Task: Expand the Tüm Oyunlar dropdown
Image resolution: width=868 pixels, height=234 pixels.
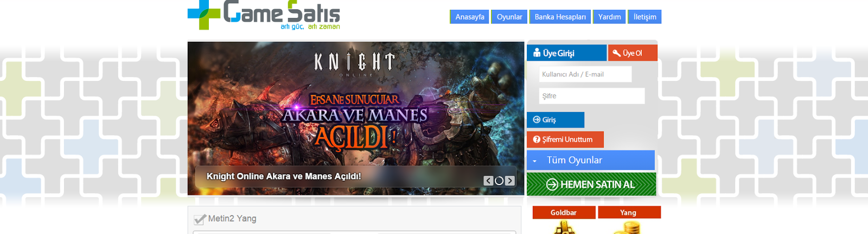Action: coord(591,160)
